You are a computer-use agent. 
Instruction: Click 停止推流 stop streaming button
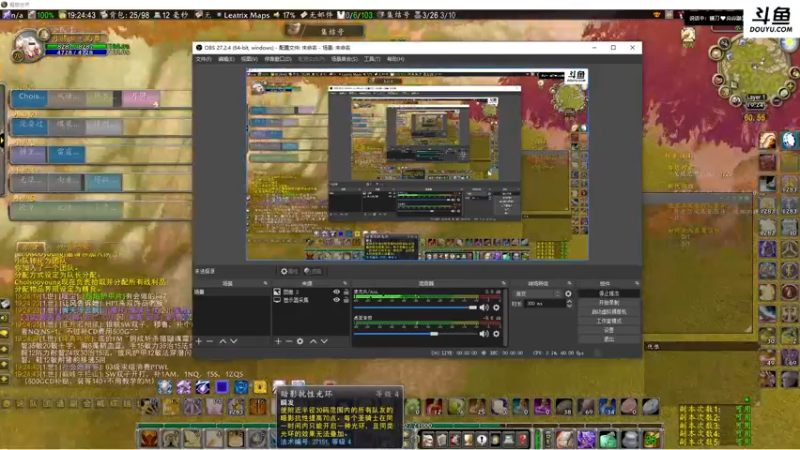coord(609,293)
